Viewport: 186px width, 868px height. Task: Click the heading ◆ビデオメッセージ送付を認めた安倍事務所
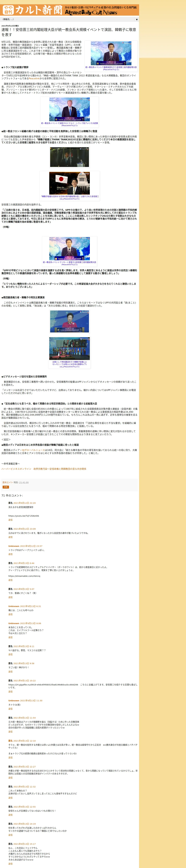coord(24,377)
